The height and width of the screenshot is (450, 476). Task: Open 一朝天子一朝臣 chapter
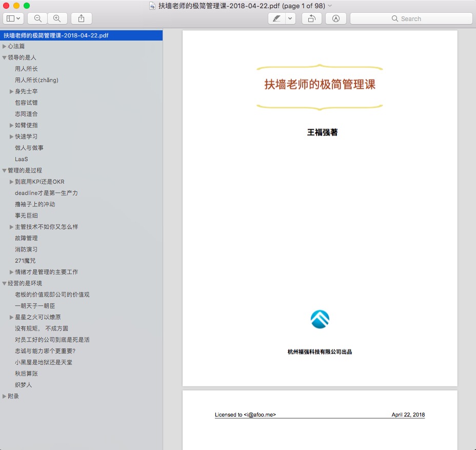35,306
